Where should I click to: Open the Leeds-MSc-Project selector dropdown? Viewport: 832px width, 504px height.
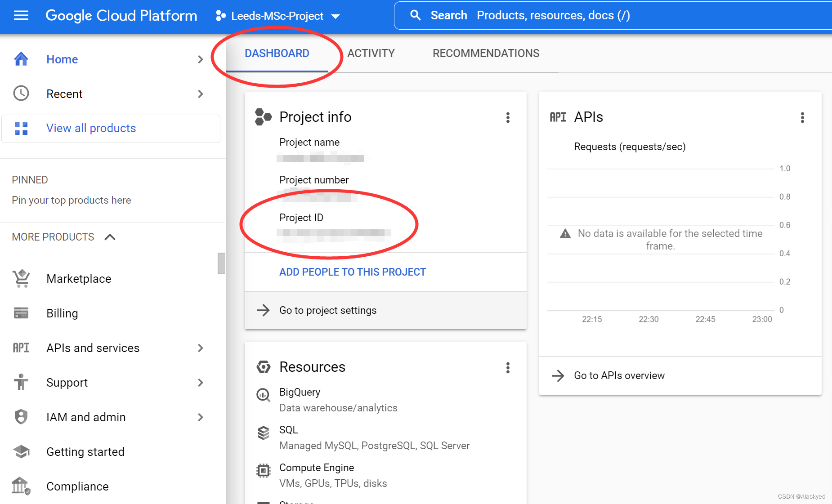click(277, 16)
